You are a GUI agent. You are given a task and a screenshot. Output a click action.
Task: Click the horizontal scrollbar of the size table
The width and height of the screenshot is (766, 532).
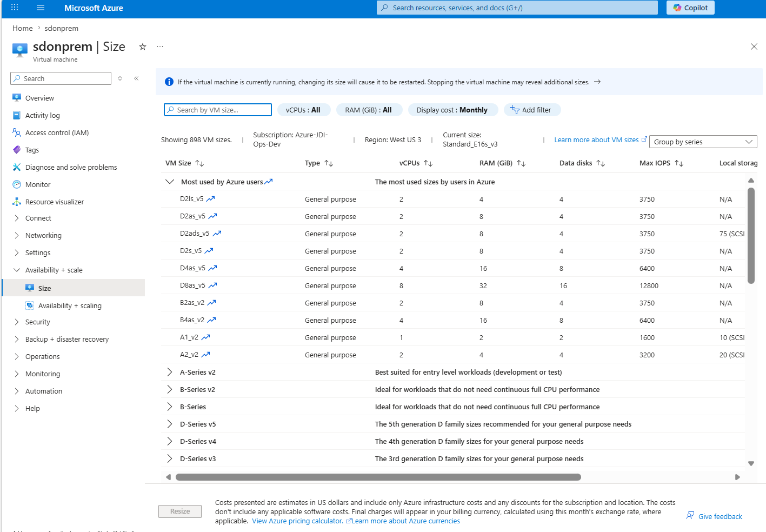378,477
